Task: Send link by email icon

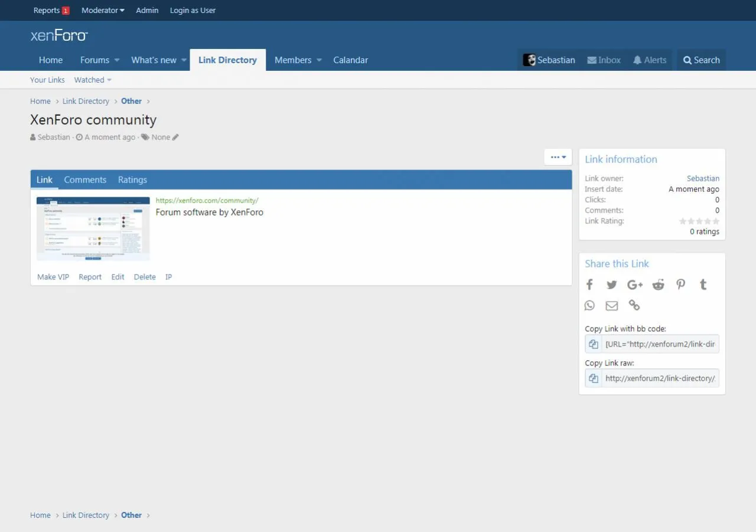Action: point(612,305)
